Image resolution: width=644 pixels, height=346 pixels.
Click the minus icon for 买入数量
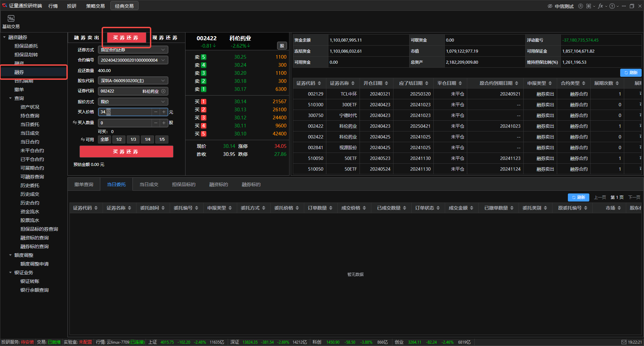click(x=156, y=123)
